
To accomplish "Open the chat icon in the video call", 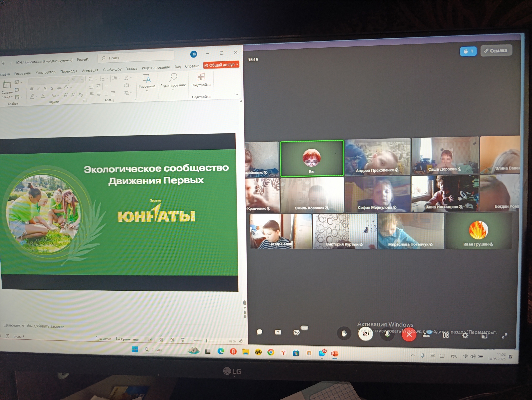I will tap(259, 332).
